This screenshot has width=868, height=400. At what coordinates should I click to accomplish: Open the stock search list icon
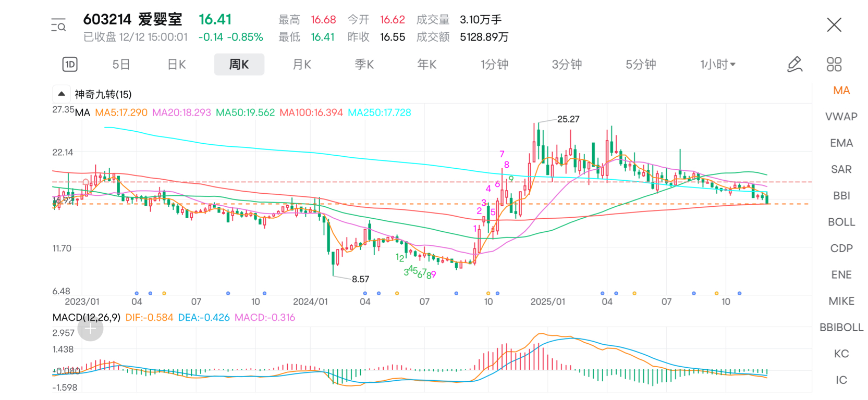(x=58, y=25)
